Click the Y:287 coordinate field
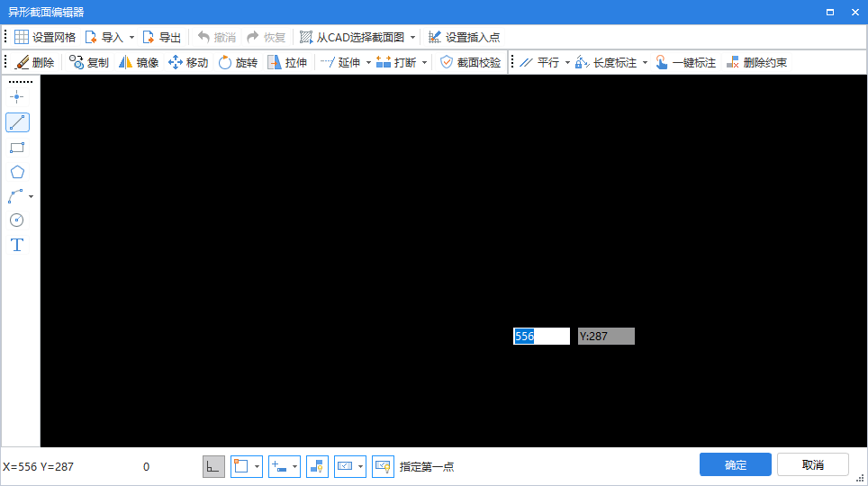The width and height of the screenshot is (868, 486). (x=606, y=336)
